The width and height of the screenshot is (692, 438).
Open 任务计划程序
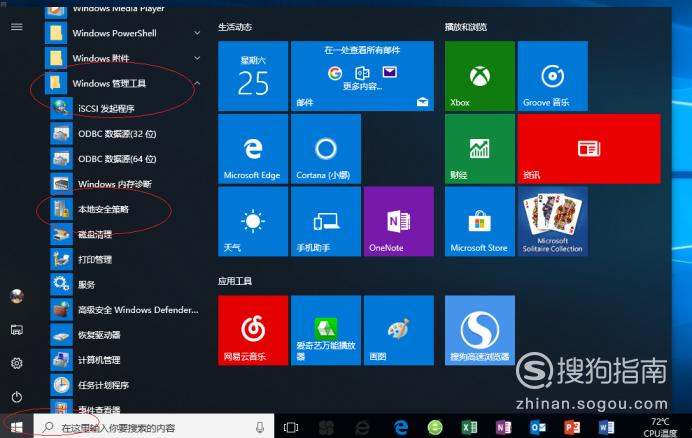pos(126,385)
